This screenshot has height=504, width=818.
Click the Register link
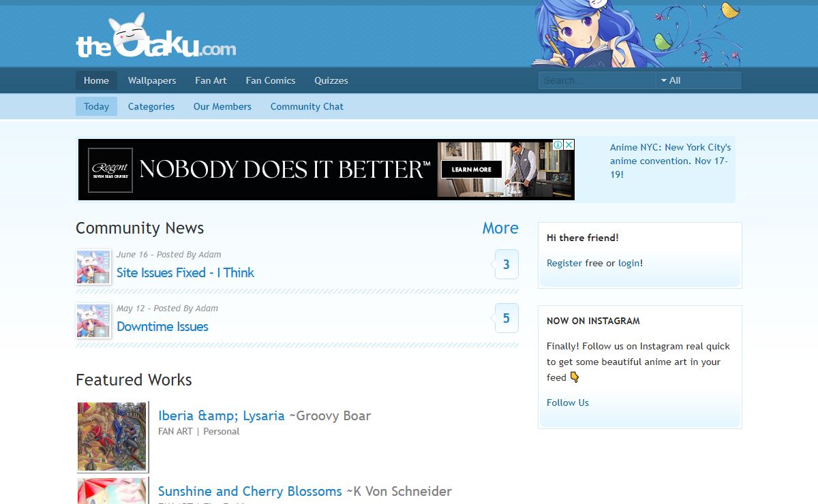point(564,263)
